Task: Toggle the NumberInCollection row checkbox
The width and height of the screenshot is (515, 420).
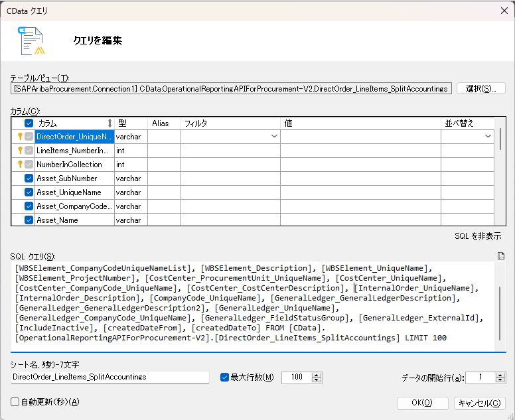Action: [29, 164]
